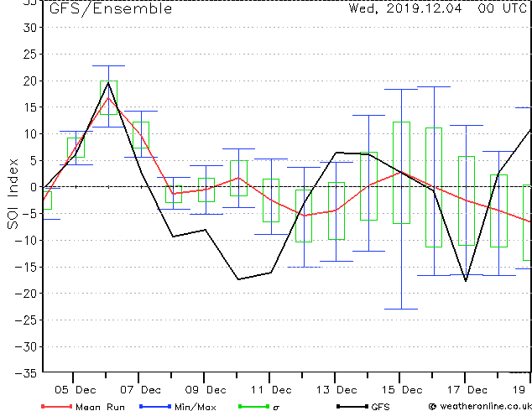Click the y-axis value -20

pos(26,294)
